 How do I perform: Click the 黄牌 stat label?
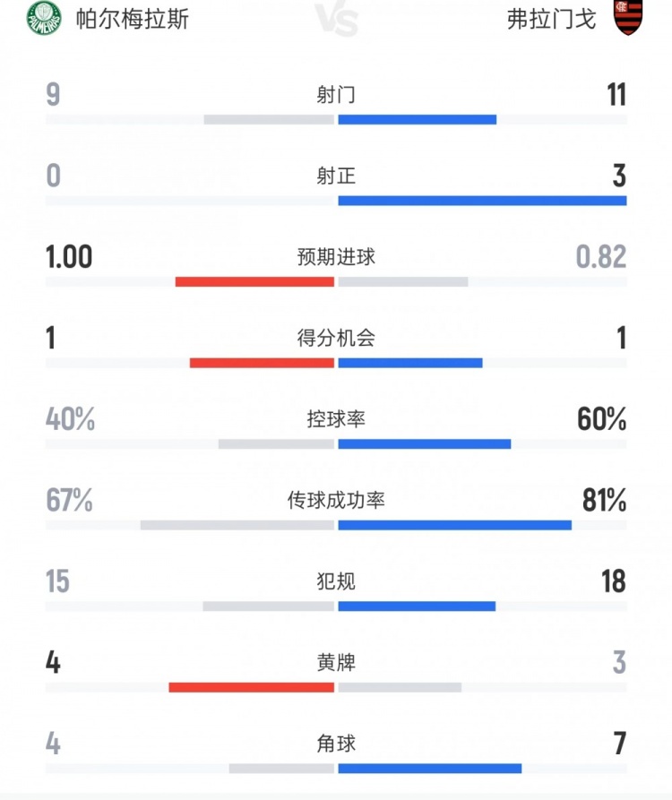point(336,663)
